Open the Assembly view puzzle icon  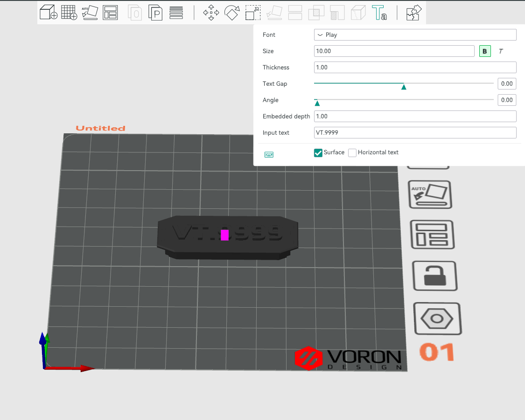click(x=413, y=13)
